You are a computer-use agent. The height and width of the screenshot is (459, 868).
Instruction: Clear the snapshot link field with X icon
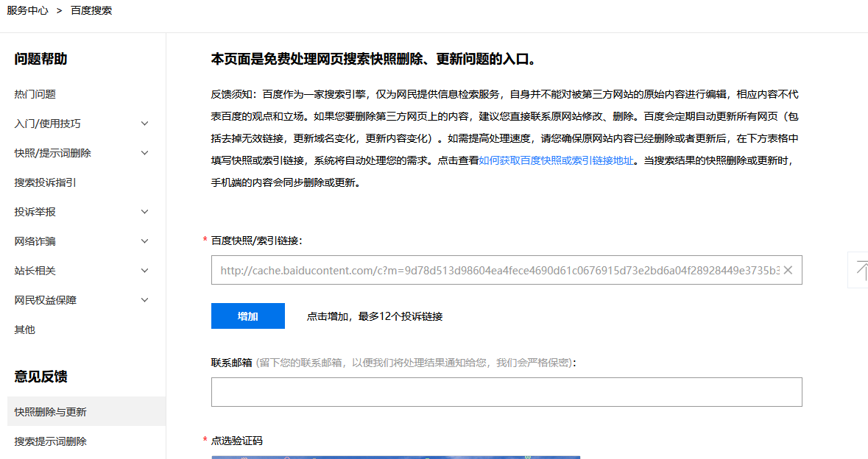(x=788, y=270)
